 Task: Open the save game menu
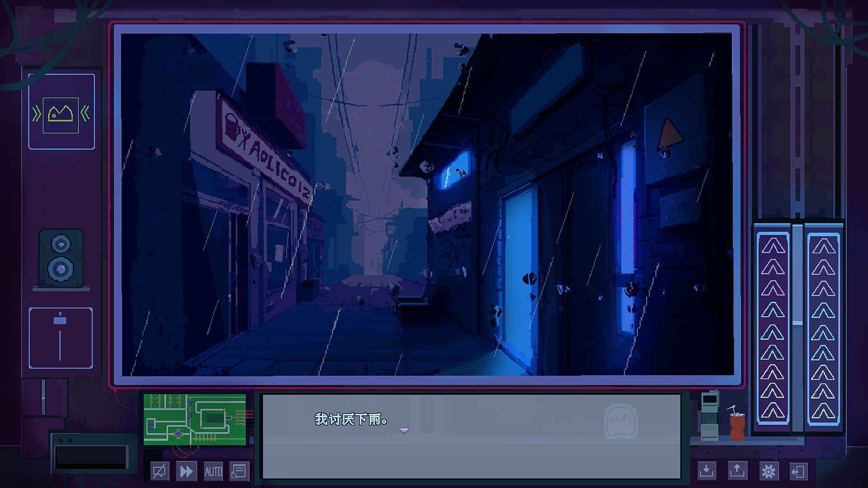(x=707, y=471)
